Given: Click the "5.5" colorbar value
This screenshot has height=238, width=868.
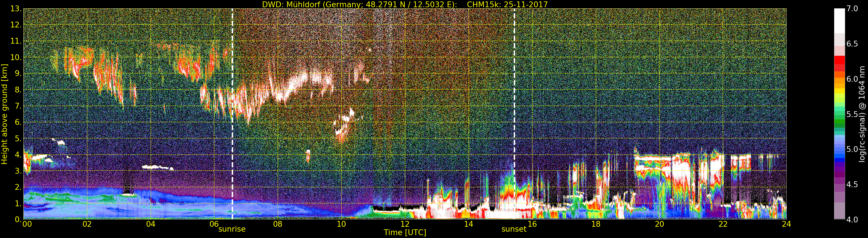Looking at the screenshot, I should [x=852, y=114].
